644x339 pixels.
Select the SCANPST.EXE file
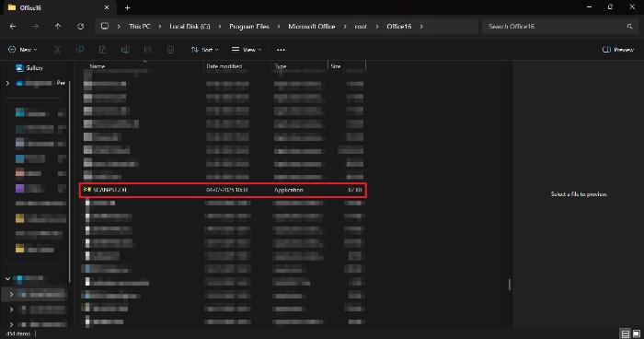(223, 190)
